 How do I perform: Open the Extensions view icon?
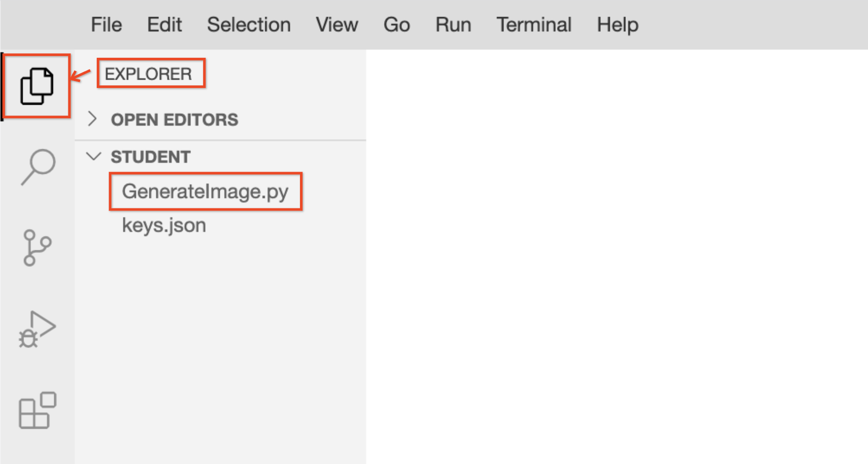tap(38, 411)
